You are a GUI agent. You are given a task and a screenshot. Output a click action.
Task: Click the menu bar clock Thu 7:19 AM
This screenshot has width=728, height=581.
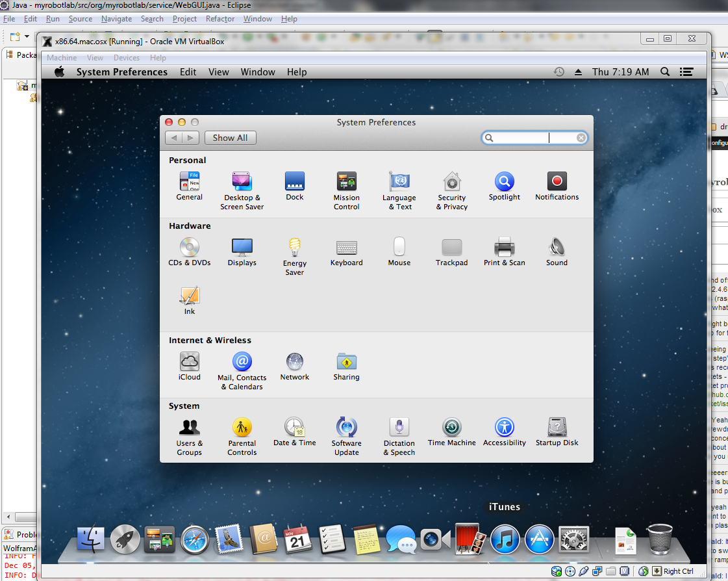click(x=620, y=72)
